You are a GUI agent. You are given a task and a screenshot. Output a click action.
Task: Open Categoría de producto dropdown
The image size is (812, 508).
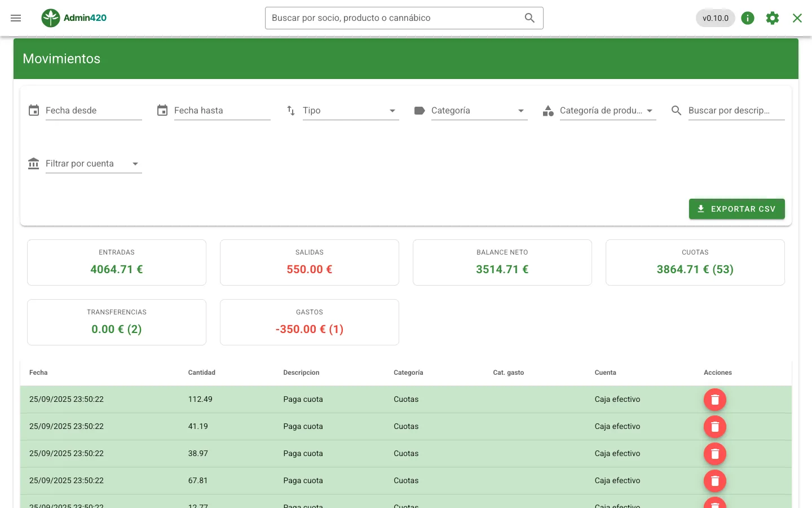coord(608,111)
